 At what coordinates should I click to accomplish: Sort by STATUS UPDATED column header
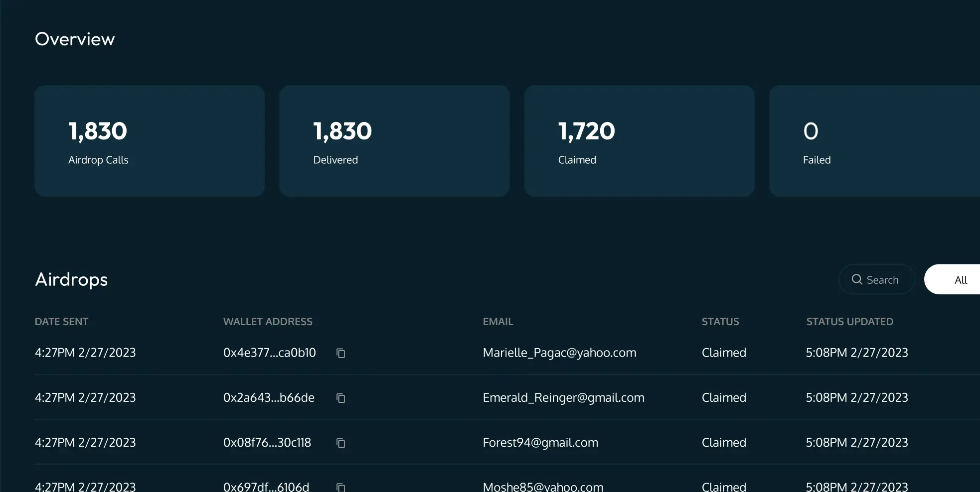(850, 322)
